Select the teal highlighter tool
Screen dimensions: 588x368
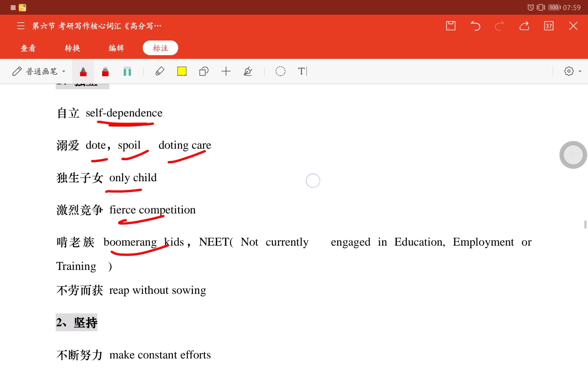(x=127, y=71)
